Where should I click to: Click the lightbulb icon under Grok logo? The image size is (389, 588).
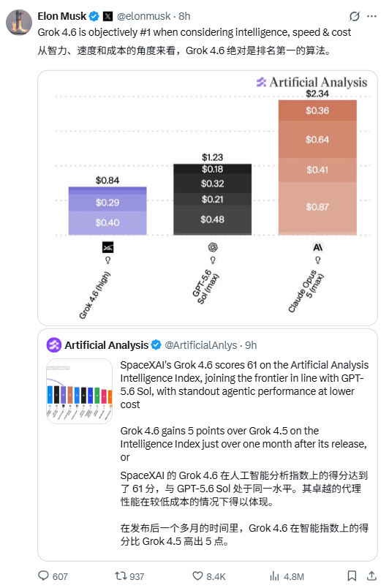[x=107, y=260]
